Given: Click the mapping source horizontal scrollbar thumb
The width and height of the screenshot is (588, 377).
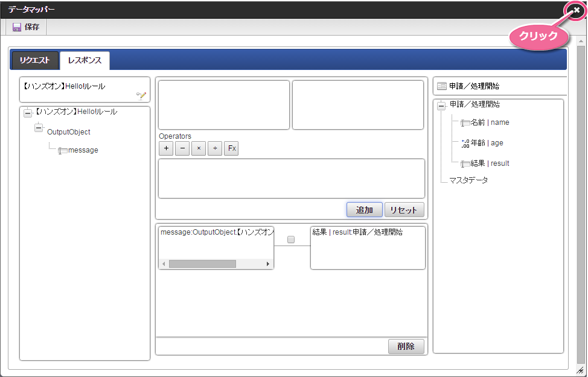Looking at the screenshot, I should click(x=202, y=264).
